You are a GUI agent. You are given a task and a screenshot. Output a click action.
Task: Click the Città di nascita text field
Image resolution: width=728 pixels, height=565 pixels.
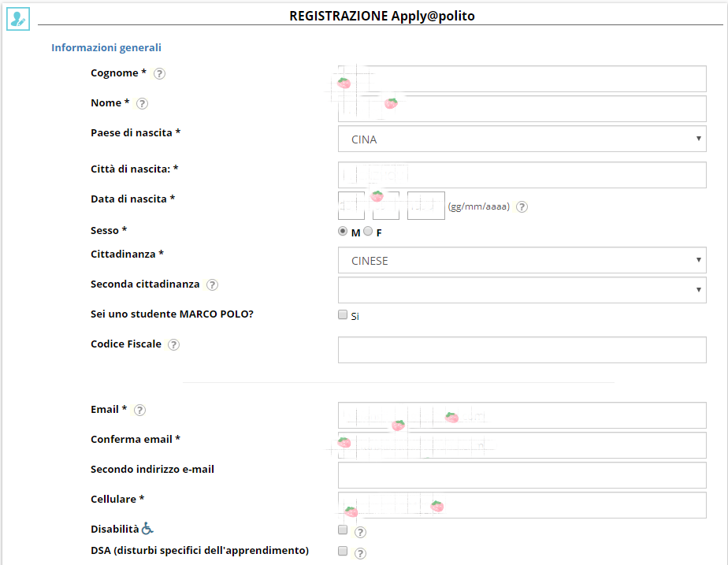tap(522, 175)
